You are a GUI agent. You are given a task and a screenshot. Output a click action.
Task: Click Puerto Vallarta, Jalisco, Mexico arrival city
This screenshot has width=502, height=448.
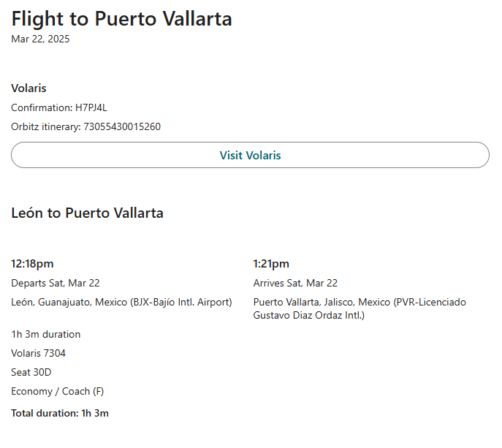pyautogui.click(x=322, y=302)
